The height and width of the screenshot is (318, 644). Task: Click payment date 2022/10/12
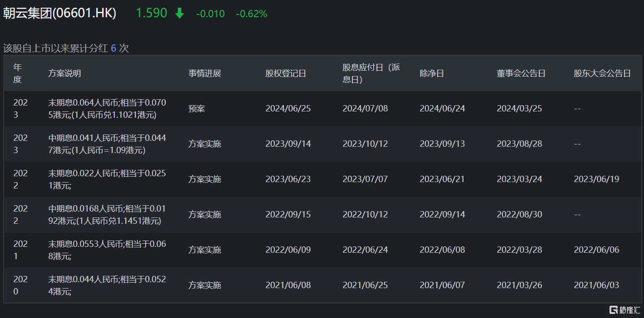(365, 215)
